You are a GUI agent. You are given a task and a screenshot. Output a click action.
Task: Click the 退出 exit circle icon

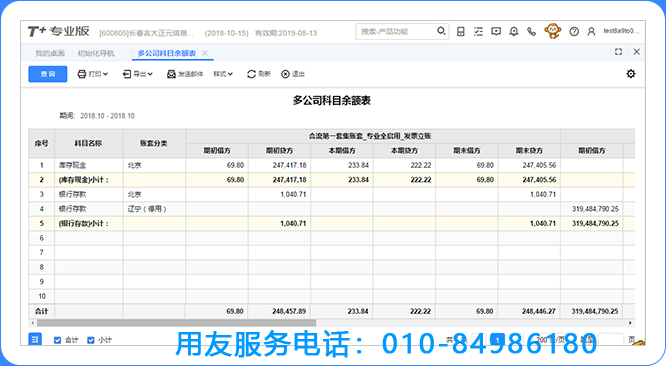coord(285,74)
